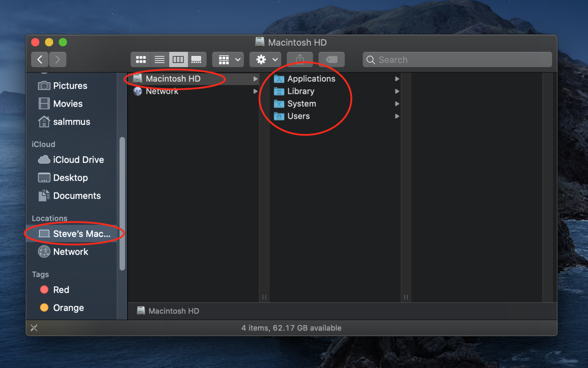Open the System folder
The image size is (588, 368).
335,103
